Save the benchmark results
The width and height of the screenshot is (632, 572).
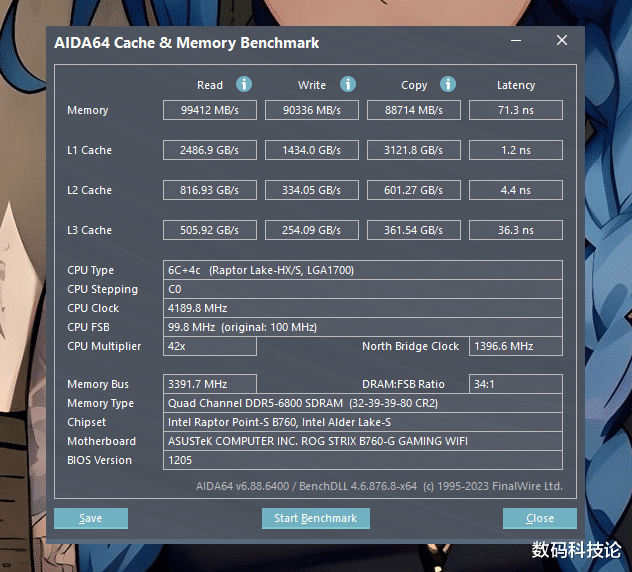click(x=91, y=518)
